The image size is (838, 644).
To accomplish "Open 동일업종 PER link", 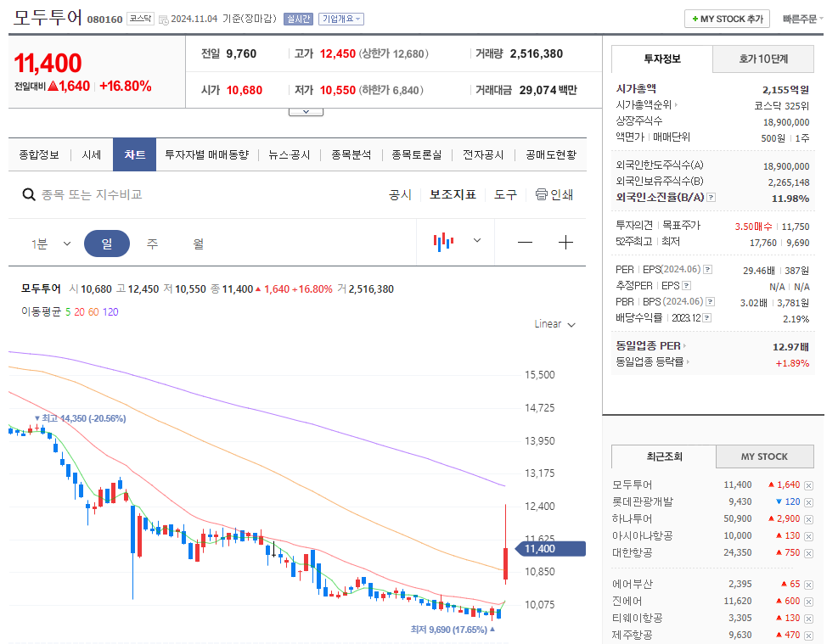I will click(x=651, y=345).
